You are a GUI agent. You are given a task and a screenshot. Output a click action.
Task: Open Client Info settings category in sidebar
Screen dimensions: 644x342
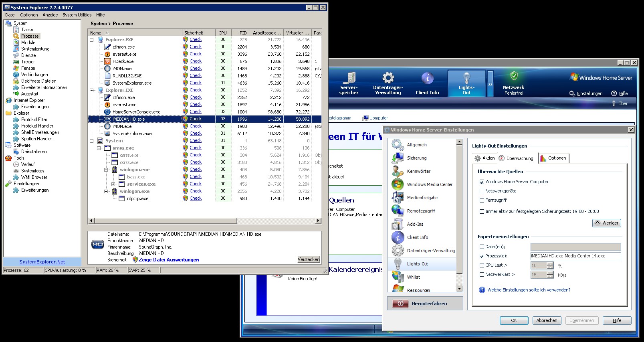pyautogui.click(x=418, y=237)
